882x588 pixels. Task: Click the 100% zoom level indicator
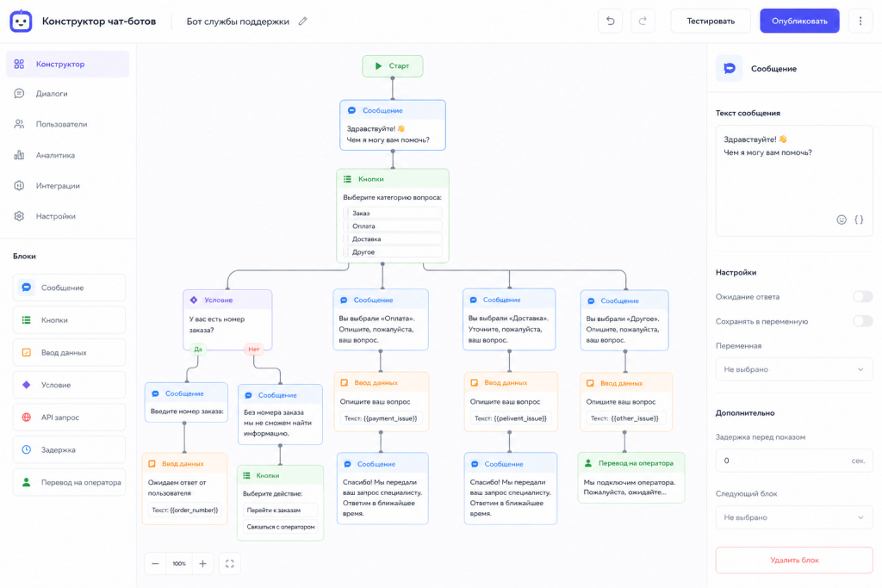point(179,563)
